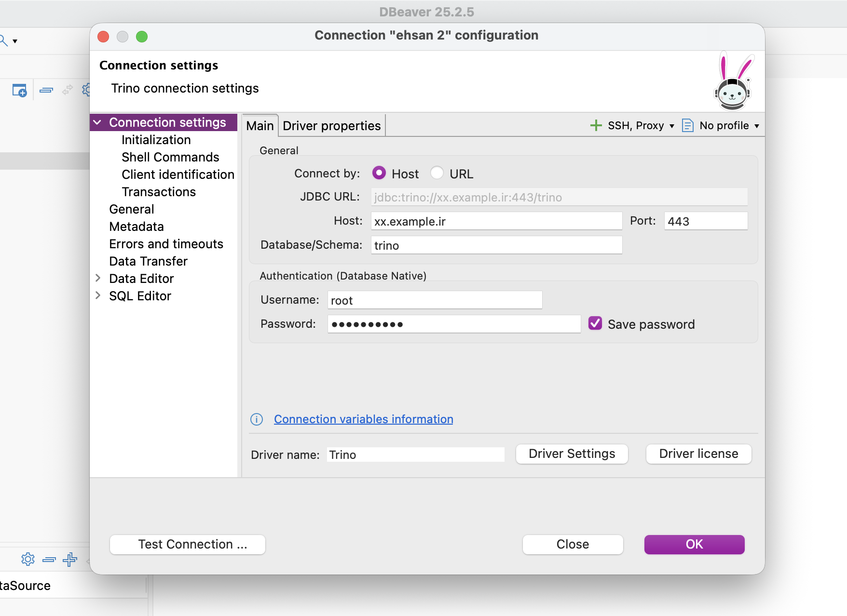The width and height of the screenshot is (847, 616).
Task: Click the grayed link-with-editor arrows icon
Action: pyautogui.click(x=68, y=90)
